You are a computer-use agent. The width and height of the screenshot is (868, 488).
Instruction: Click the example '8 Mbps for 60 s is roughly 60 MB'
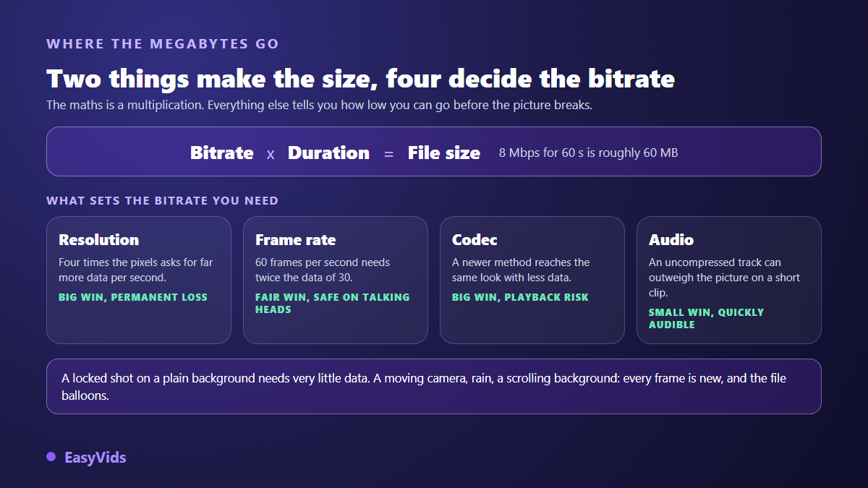pos(588,153)
